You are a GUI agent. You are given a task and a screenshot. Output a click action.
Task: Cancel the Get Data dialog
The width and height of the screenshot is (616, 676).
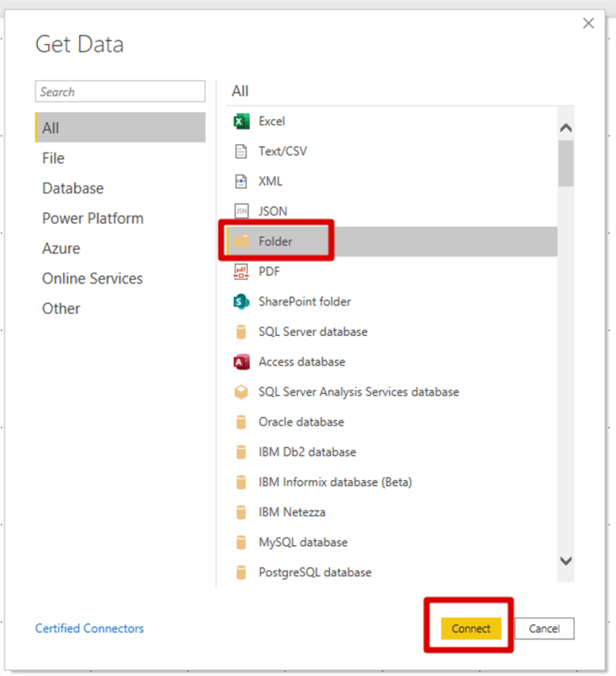click(x=544, y=628)
